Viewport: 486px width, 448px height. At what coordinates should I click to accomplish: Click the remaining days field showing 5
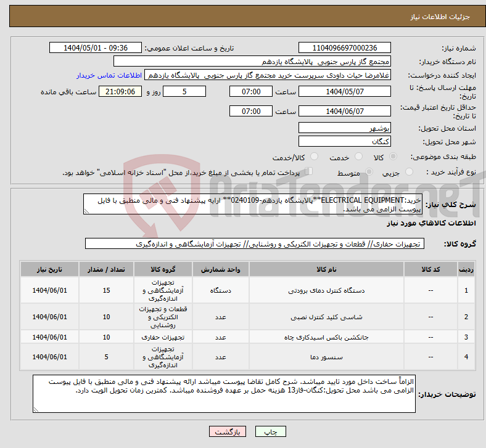[x=184, y=91]
